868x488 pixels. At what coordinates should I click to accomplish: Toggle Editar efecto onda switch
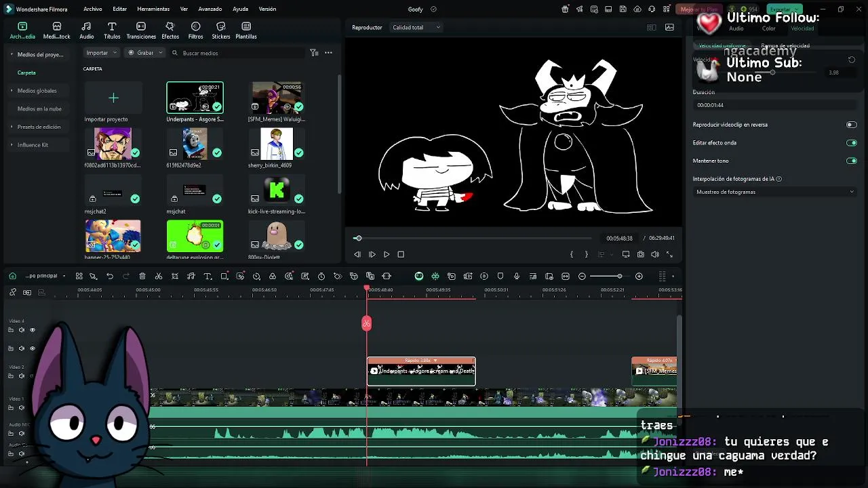[852, 143]
